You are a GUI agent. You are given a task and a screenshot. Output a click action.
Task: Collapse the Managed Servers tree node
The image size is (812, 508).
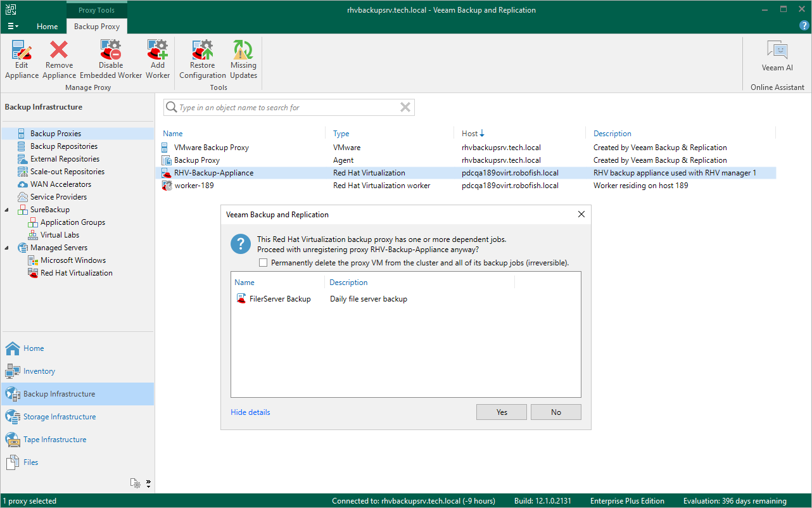(7, 248)
